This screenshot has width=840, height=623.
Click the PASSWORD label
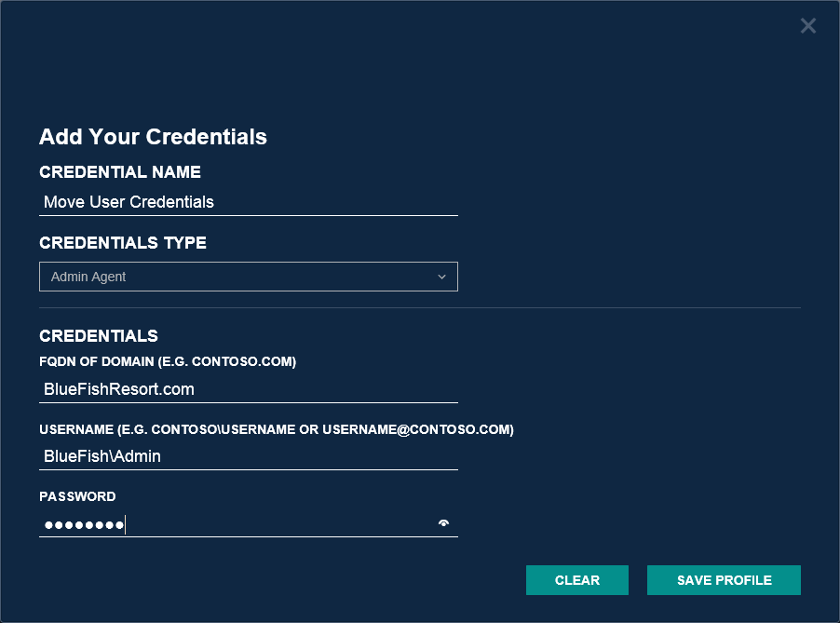77,496
